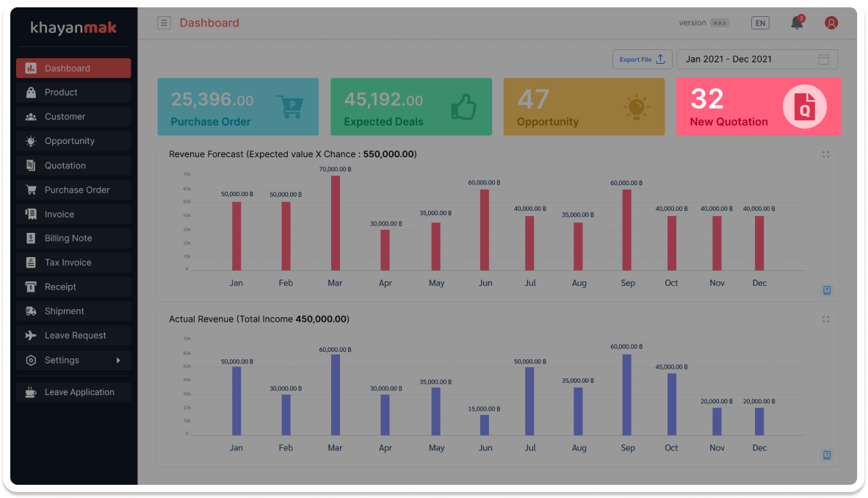Click the hamburger menu icon beside Dashboard
Viewport: 868px width, 498px height.
(164, 23)
